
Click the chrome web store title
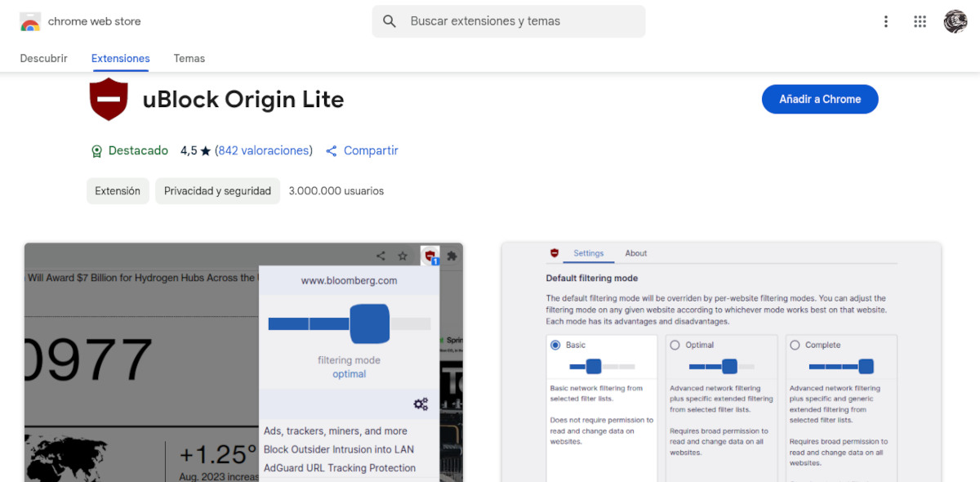coord(95,22)
